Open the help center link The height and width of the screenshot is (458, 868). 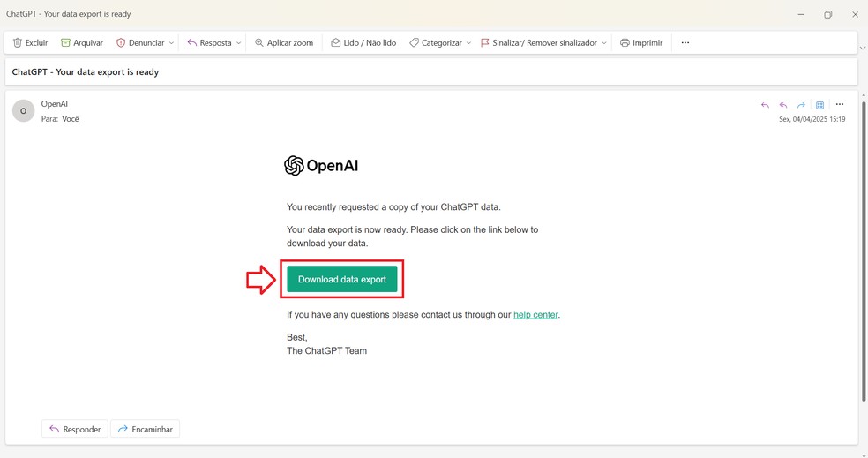(535, 314)
